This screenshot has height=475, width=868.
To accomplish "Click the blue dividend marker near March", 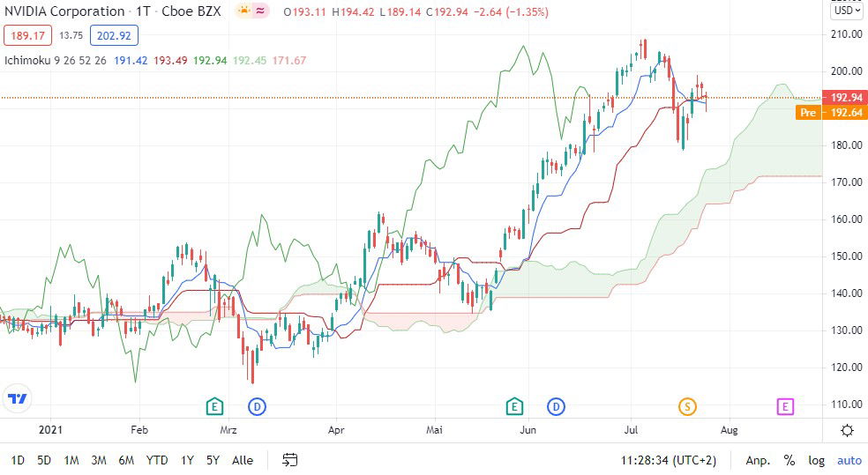I will pyautogui.click(x=257, y=406).
